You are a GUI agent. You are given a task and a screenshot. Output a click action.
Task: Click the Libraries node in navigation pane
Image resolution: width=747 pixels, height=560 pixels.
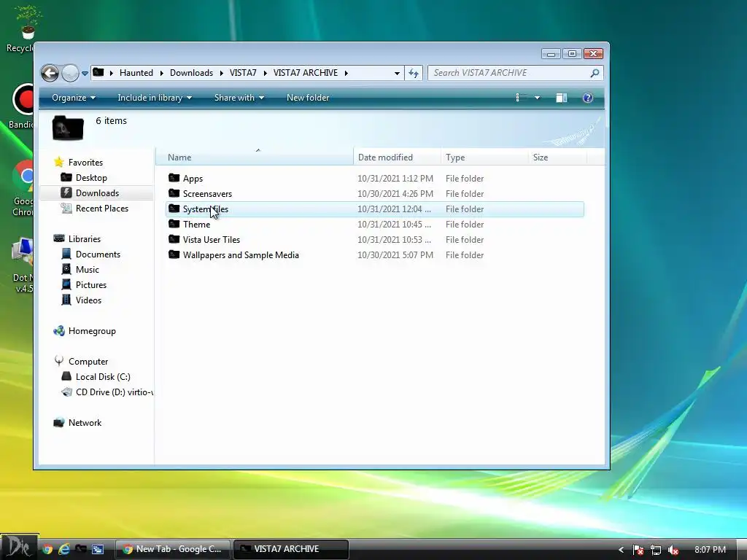pyautogui.click(x=85, y=239)
